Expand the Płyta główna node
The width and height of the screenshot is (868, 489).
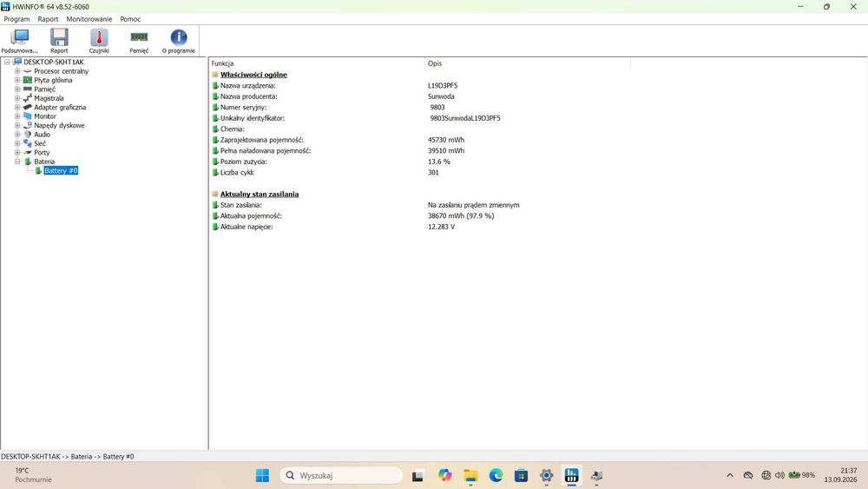click(x=17, y=80)
